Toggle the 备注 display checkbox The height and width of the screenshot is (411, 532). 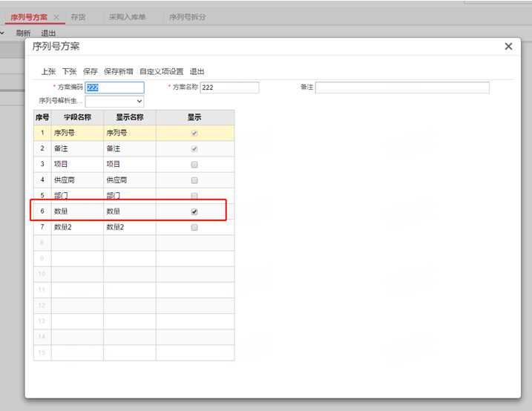[x=194, y=149]
